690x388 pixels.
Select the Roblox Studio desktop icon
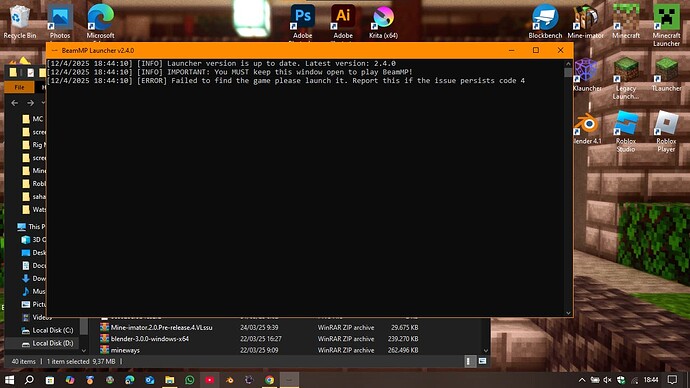point(626,131)
